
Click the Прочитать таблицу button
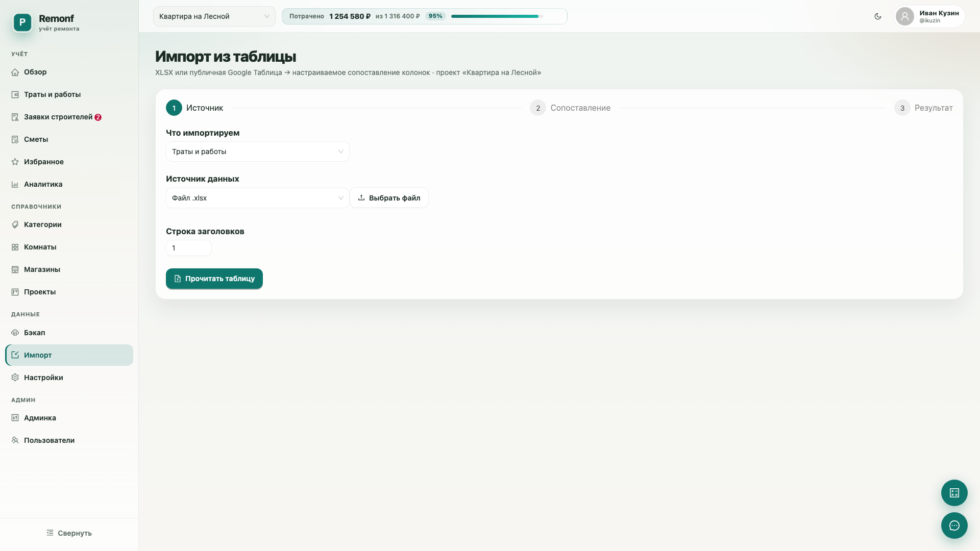coord(214,279)
